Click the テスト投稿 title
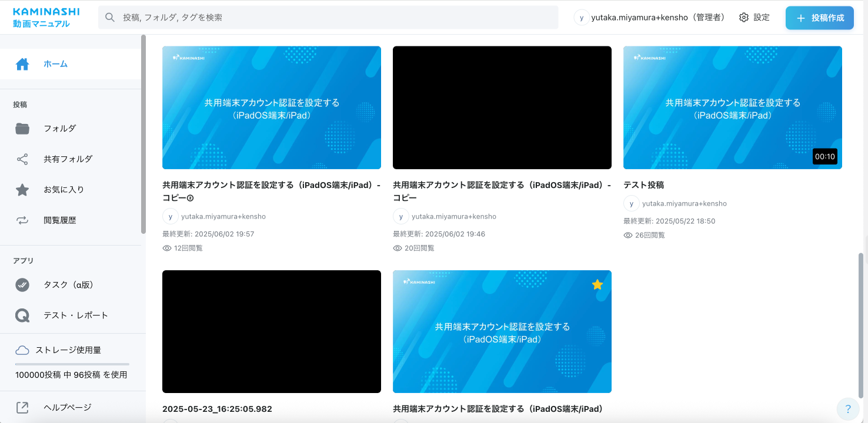 tap(643, 185)
